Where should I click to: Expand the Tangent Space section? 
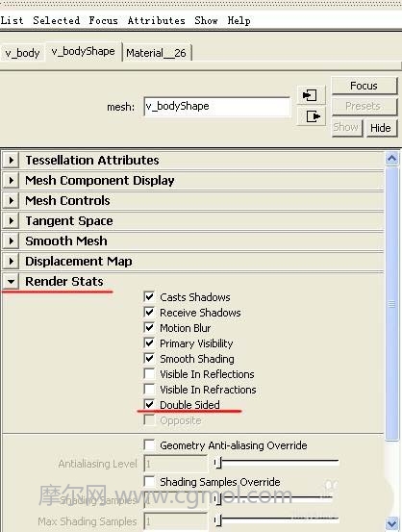click(x=11, y=221)
